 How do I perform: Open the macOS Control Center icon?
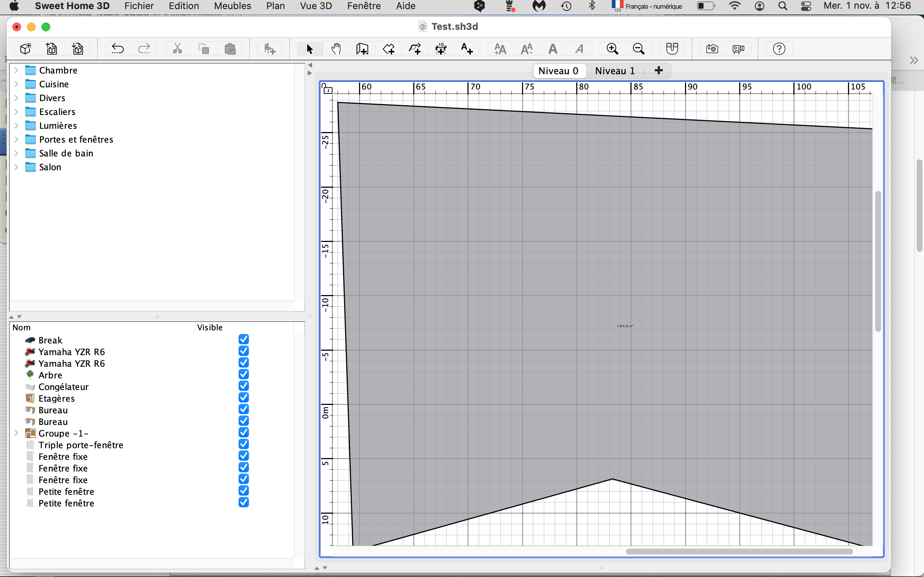tap(806, 6)
